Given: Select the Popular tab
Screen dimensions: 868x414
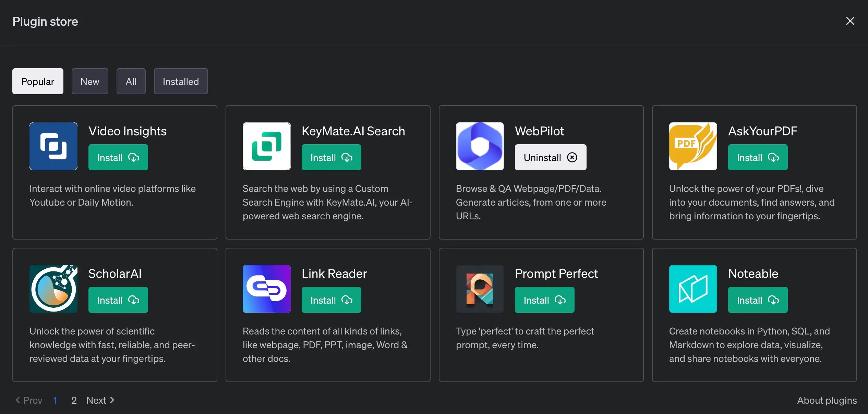Looking at the screenshot, I should (38, 82).
